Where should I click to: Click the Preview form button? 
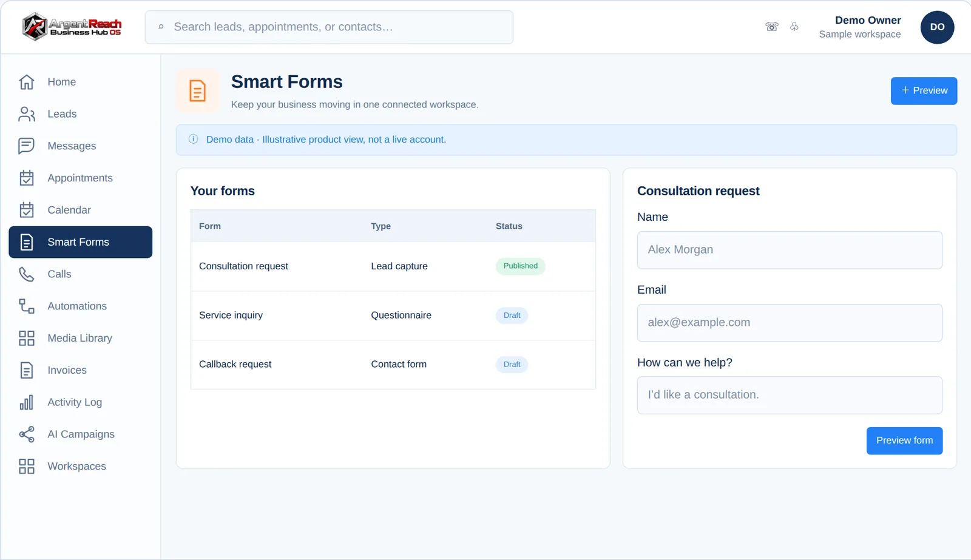(904, 440)
